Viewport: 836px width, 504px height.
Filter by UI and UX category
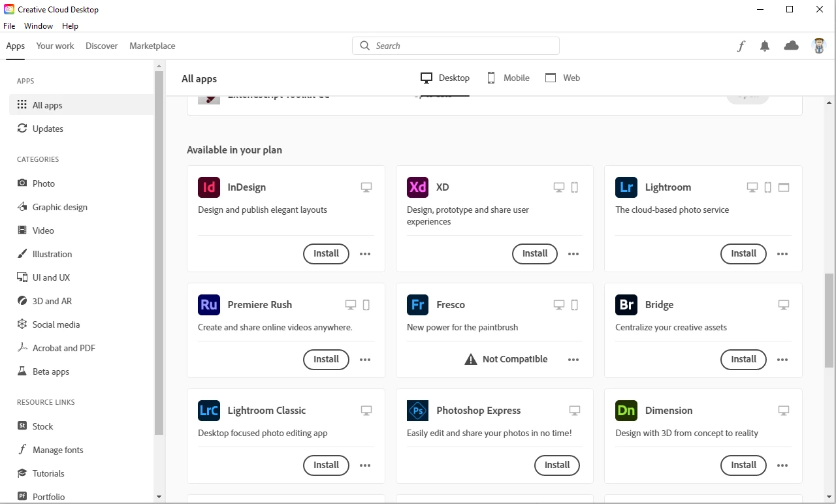coord(82,277)
